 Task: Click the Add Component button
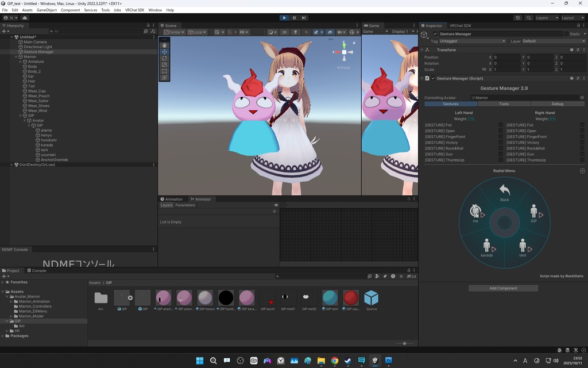click(x=503, y=288)
